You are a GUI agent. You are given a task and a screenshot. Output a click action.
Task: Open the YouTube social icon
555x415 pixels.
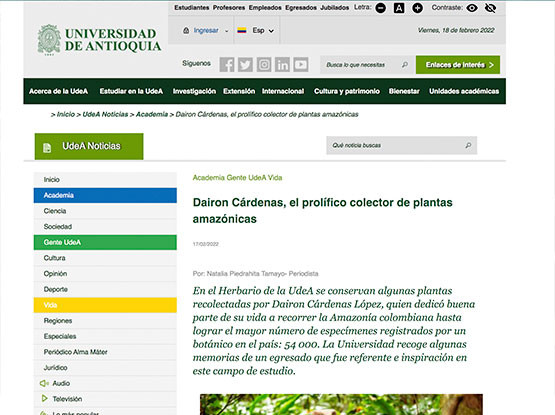click(301, 64)
